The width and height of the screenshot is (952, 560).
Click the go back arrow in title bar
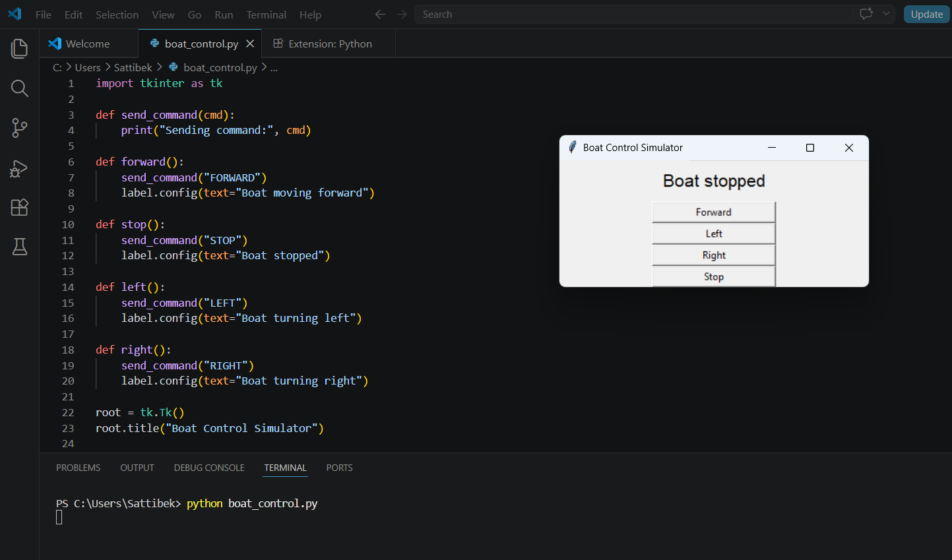pyautogui.click(x=380, y=15)
